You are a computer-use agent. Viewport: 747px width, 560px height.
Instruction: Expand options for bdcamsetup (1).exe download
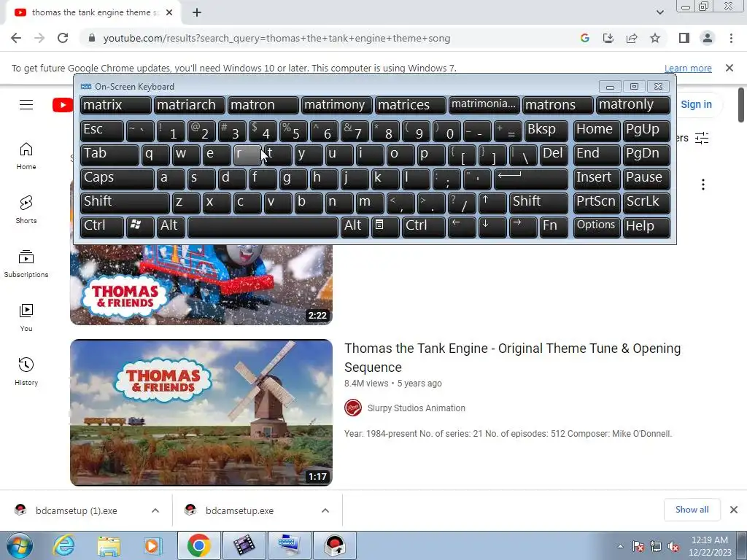[x=155, y=510]
